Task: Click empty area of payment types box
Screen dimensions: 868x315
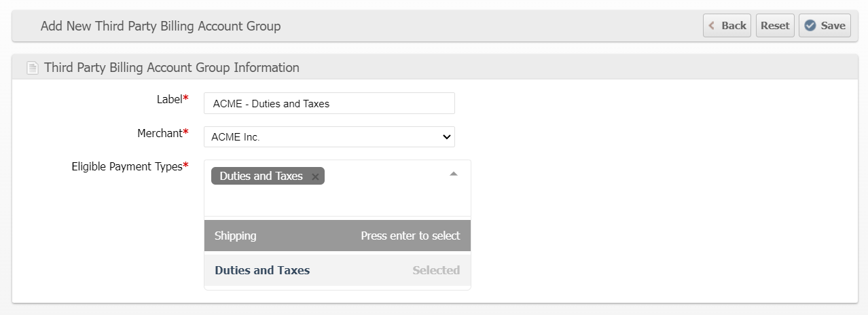Action: click(x=337, y=201)
